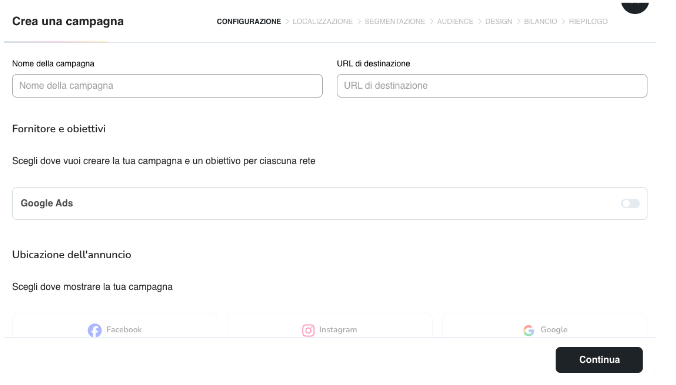Go to the Localizzazione step

coord(322,22)
